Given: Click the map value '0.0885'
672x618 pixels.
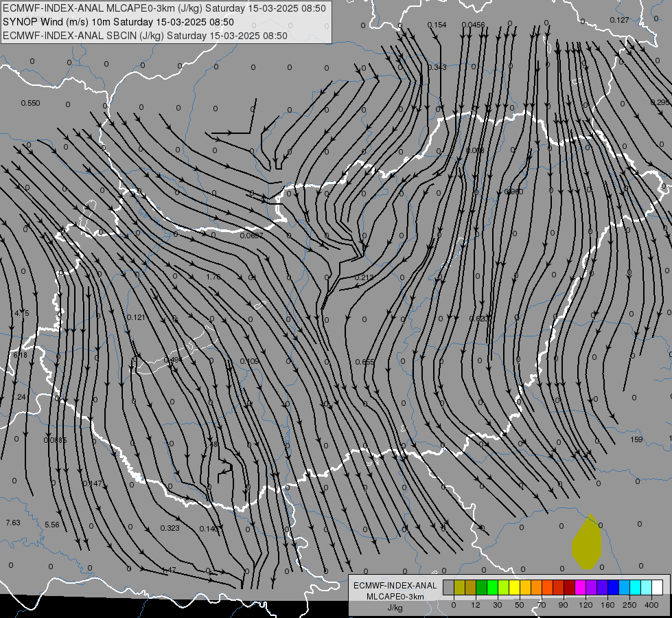Looking at the screenshot, I should point(56,440).
